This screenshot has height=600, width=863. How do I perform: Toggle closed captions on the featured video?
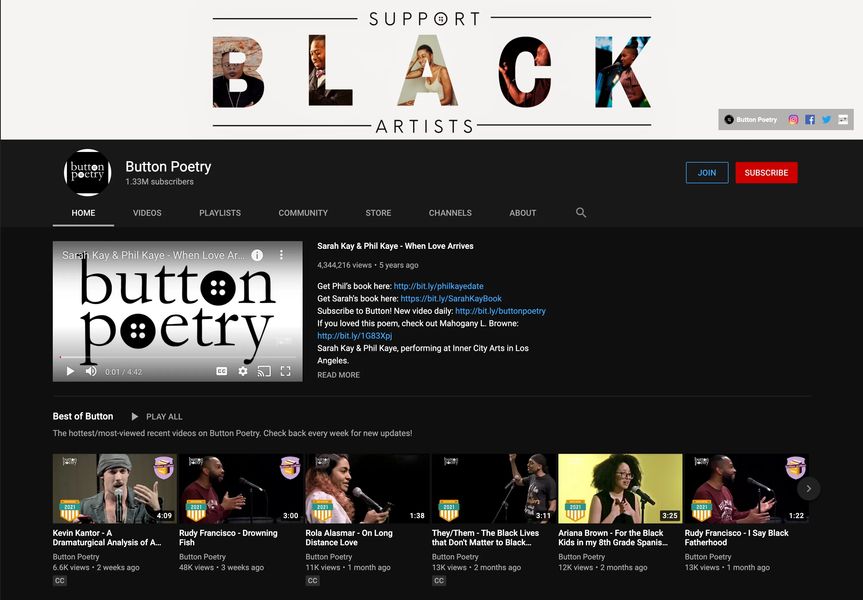[x=222, y=371]
